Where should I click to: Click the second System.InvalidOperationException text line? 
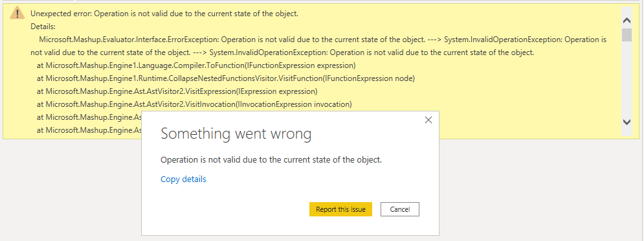(282, 52)
